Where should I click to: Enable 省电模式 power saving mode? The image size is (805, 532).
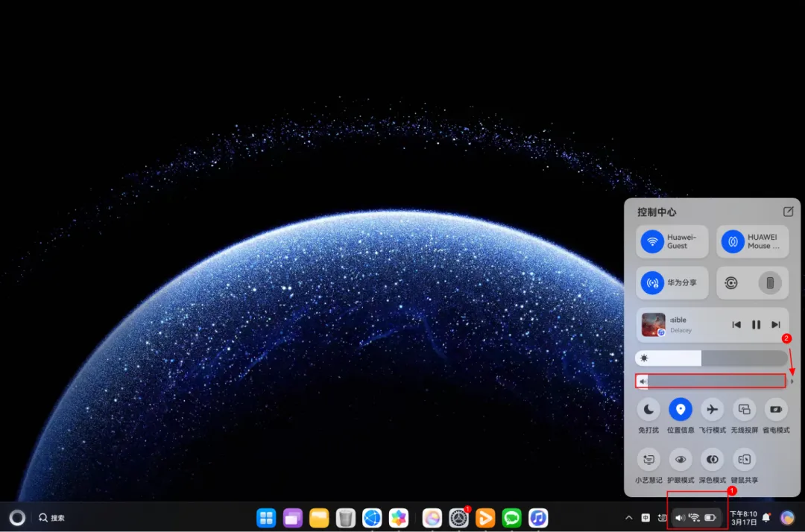click(776, 409)
